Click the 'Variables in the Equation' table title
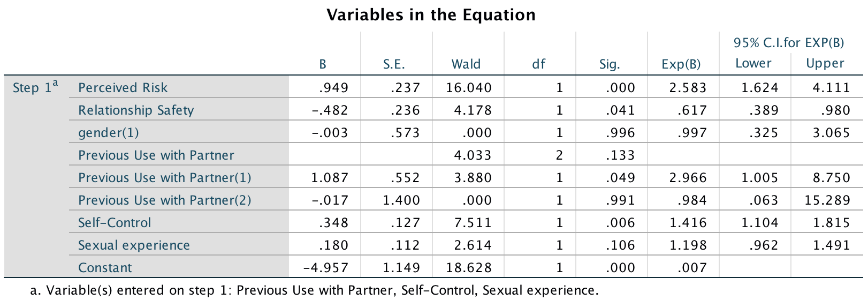The width and height of the screenshot is (868, 300). click(x=431, y=15)
